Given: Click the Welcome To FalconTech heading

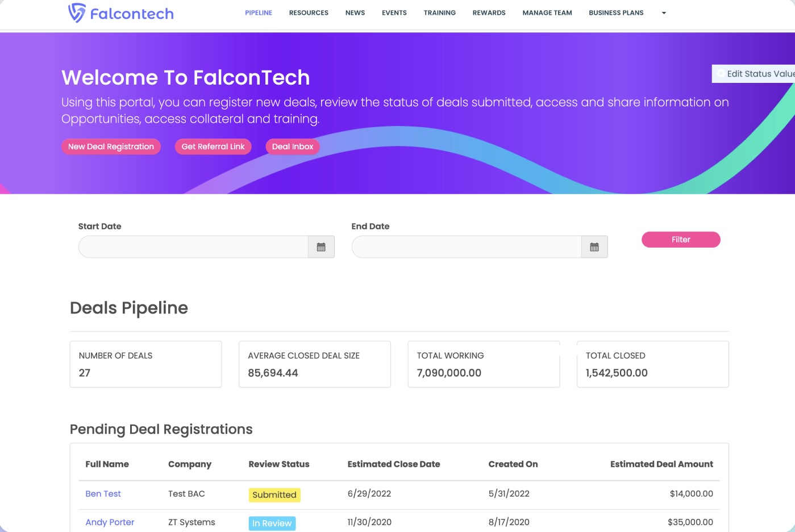Looking at the screenshot, I should [186, 77].
